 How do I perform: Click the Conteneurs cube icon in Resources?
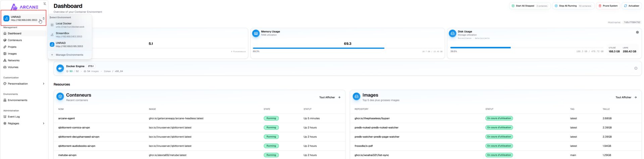coord(60,97)
